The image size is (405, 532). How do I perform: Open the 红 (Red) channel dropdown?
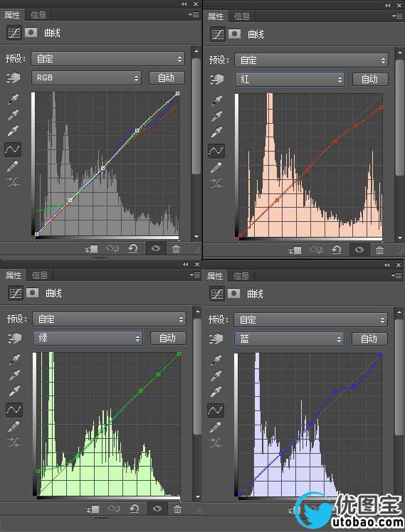point(290,79)
